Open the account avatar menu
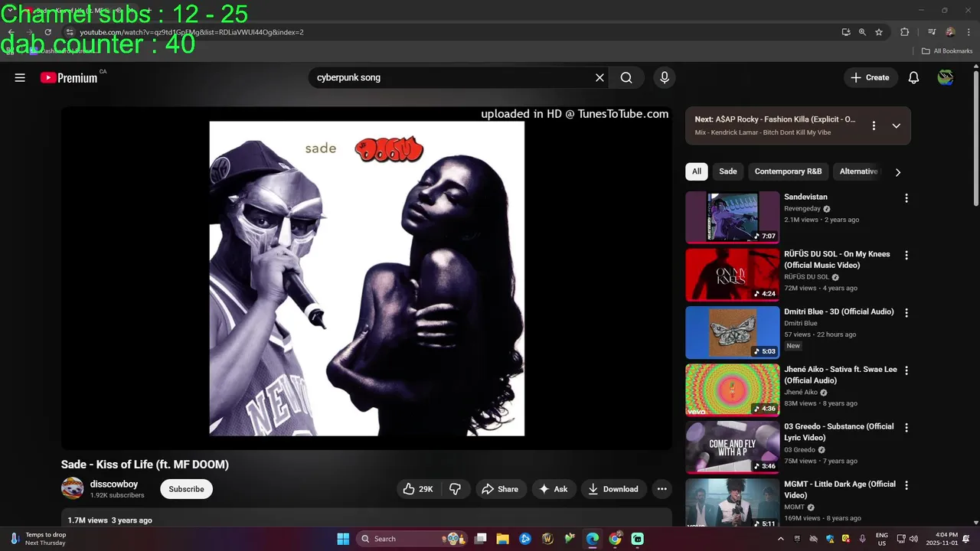The image size is (980, 551). click(x=946, y=77)
